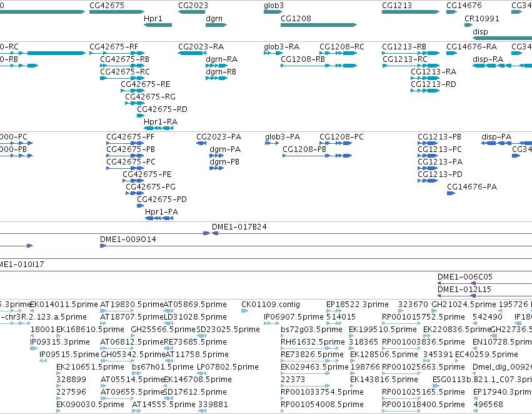Select BAC clone DME1-012L15

(485, 296)
